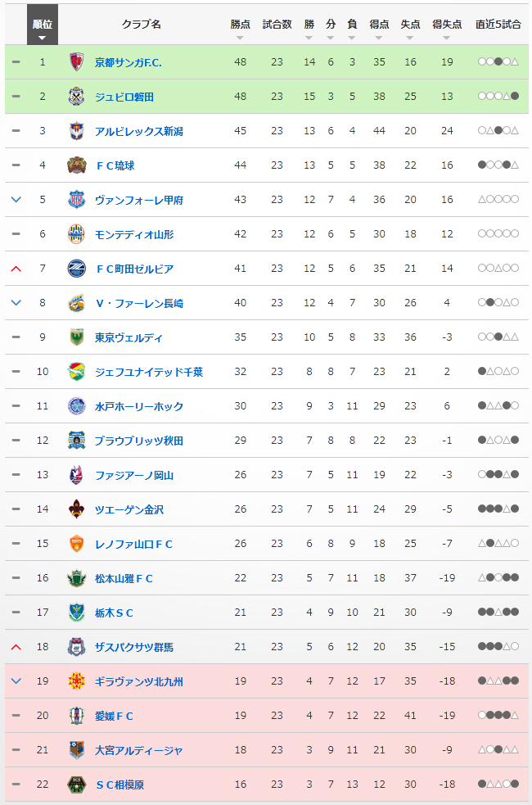Screen dimensions: 532x805
Task: Open the ジェフユナイテッド千葉 team link
Action: coord(149,372)
